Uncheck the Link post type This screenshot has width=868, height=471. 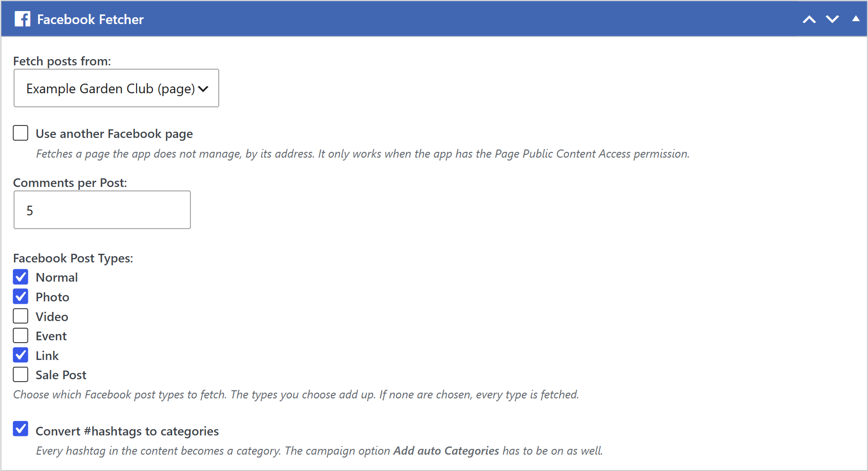click(21, 355)
